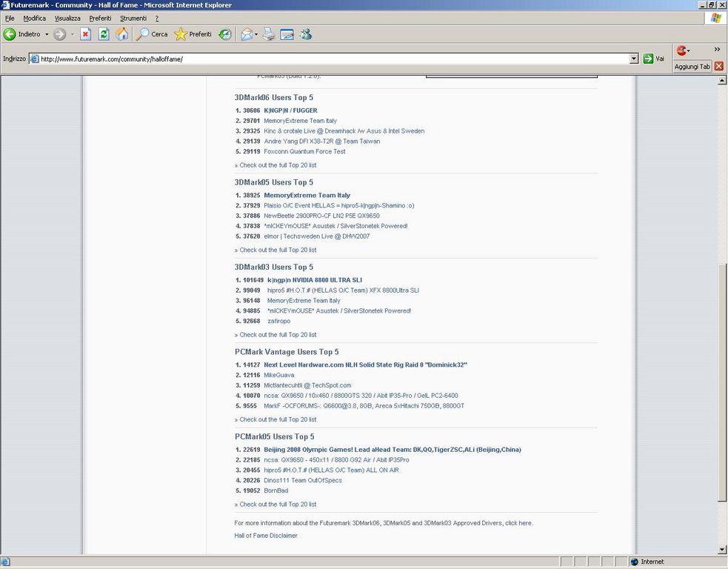Viewport: 728px width, 569px height.
Task: Open 3DMark03 full Top 20 list link
Action: coord(278,334)
